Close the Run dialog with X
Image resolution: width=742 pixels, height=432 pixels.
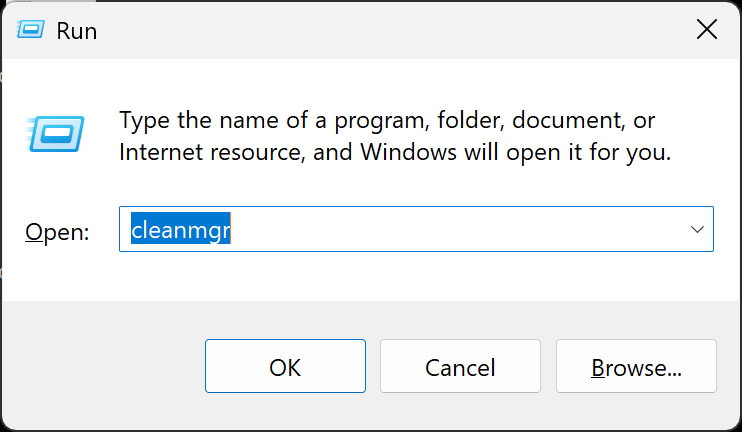pyautogui.click(x=706, y=30)
